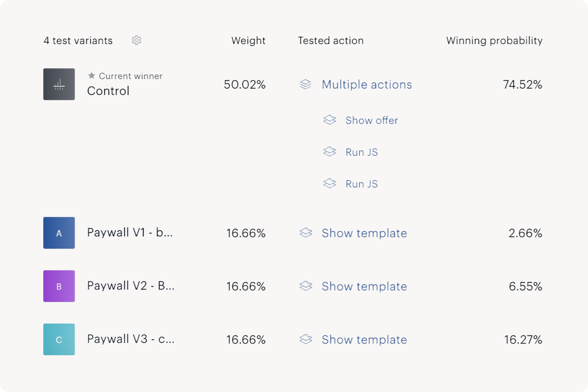
Task: Expand the Multiple actions list on Control
Action: [367, 84]
